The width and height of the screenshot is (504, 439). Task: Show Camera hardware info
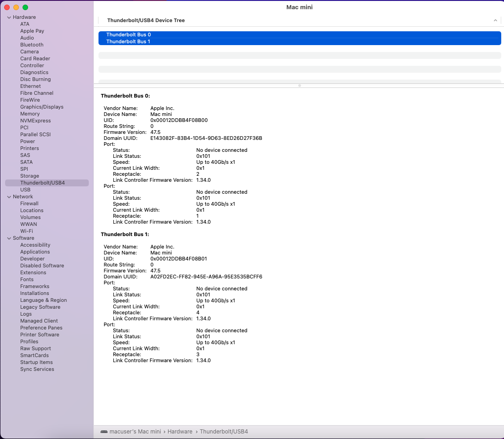[x=29, y=52]
